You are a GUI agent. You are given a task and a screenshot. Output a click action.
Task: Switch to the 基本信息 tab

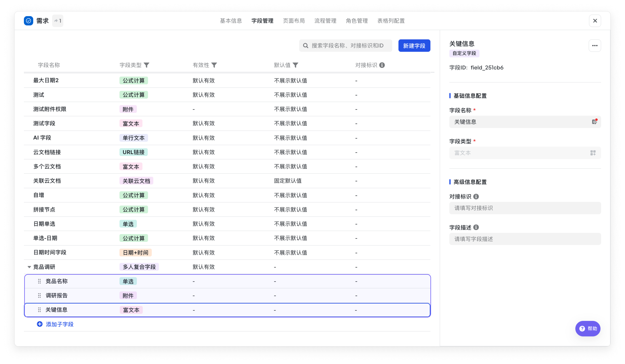click(231, 21)
